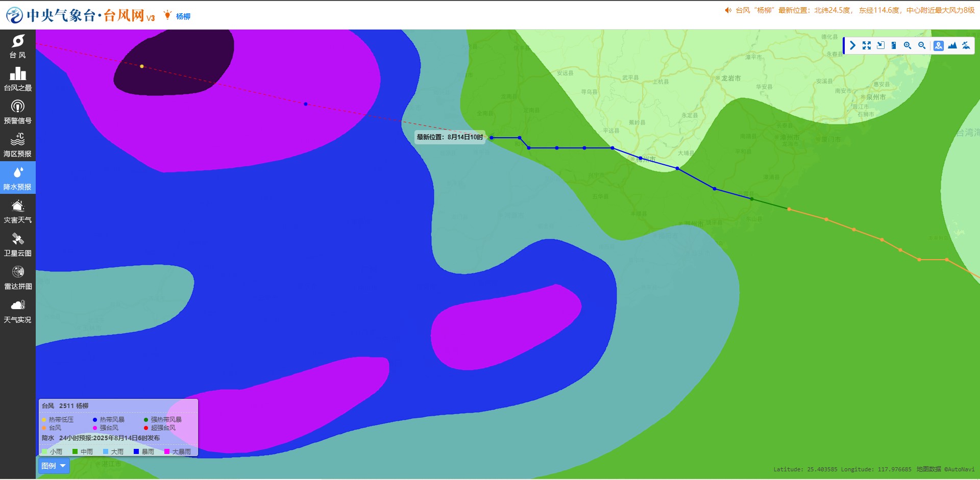Click legend title 台风 2511 杨柳
The width and height of the screenshot is (980, 480).
point(65,406)
